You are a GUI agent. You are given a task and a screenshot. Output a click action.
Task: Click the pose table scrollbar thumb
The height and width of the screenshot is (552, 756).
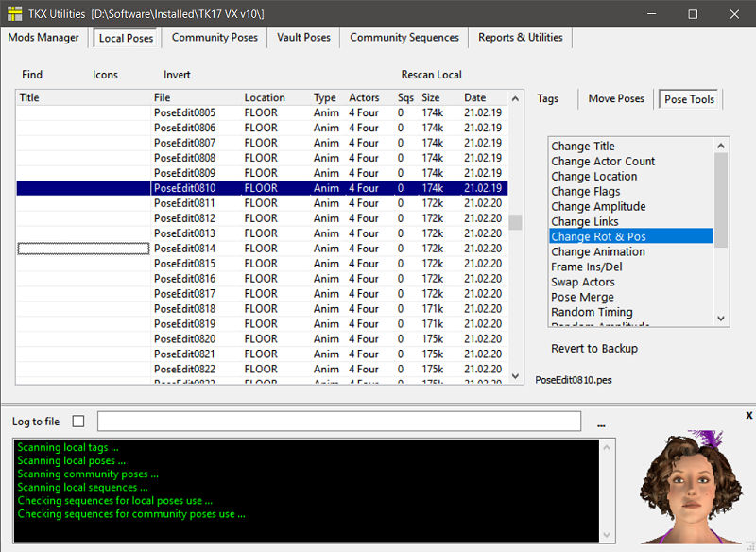tap(515, 222)
